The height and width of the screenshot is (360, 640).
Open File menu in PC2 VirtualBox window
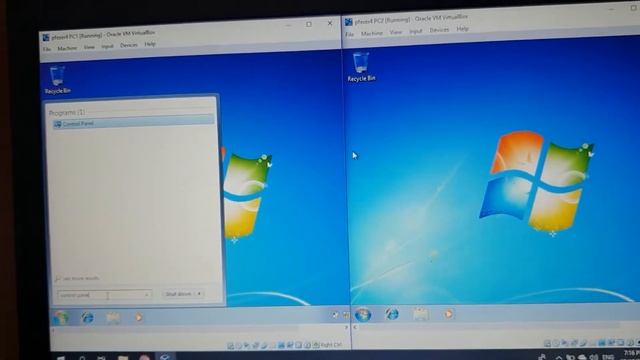[349, 35]
